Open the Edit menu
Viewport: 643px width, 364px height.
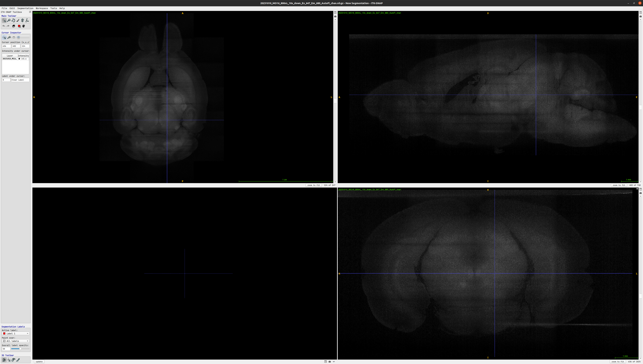pos(12,8)
